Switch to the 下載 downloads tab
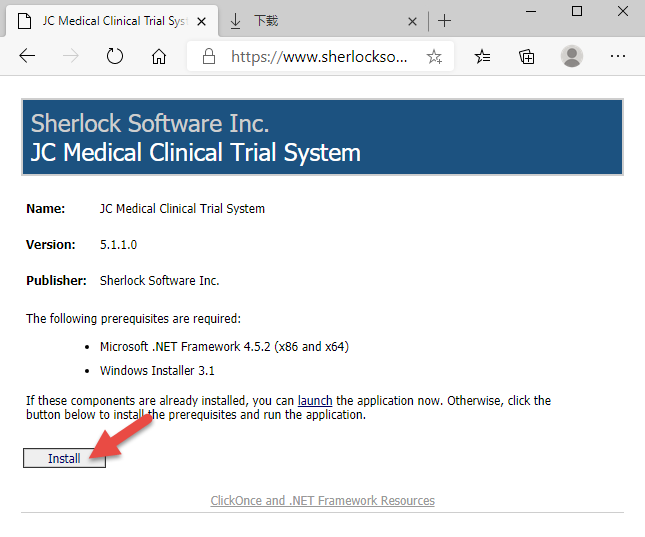 click(x=321, y=21)
